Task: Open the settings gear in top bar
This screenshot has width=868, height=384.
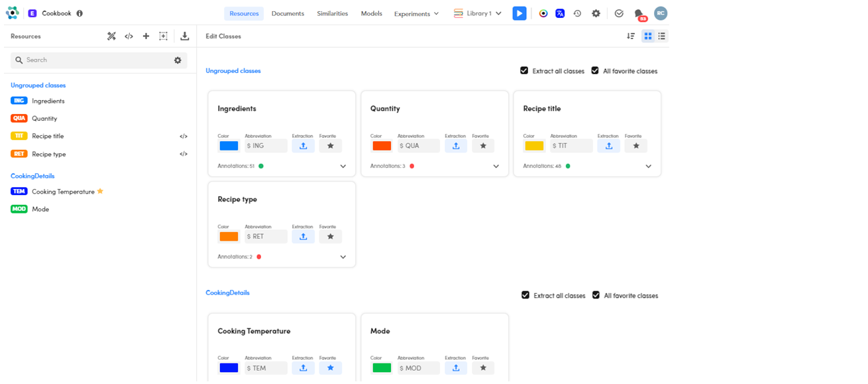Action: (x=596, y=13)
